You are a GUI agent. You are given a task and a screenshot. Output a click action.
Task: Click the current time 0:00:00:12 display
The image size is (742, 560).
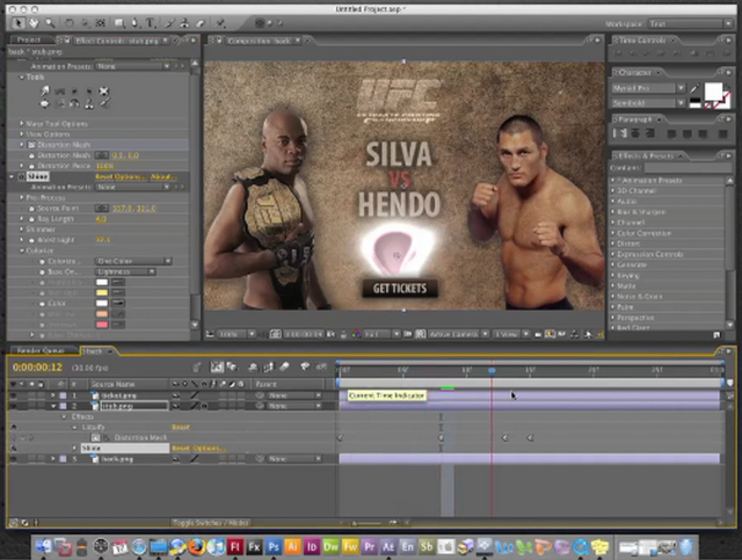(38, 367)
